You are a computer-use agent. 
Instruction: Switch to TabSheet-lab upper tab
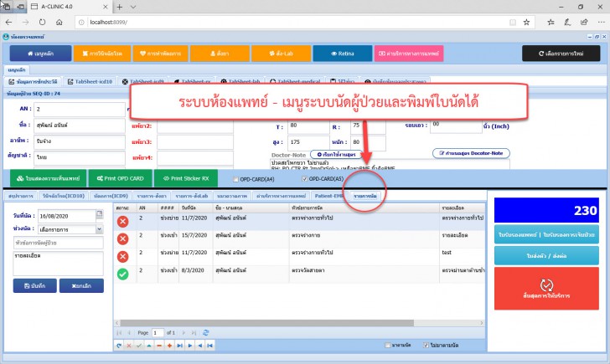pos(240,81)
